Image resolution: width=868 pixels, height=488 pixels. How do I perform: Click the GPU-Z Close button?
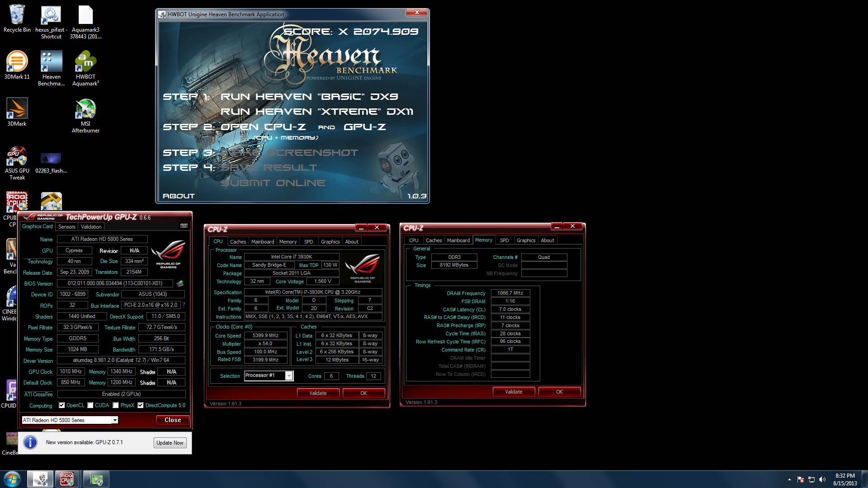coord(173,420)
